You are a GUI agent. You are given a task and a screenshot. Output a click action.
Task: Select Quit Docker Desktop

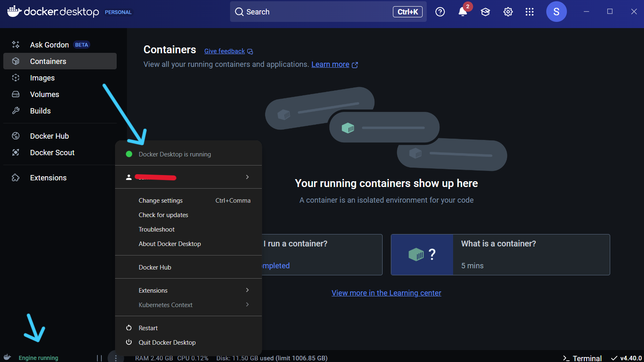click(x=188, y=342)
